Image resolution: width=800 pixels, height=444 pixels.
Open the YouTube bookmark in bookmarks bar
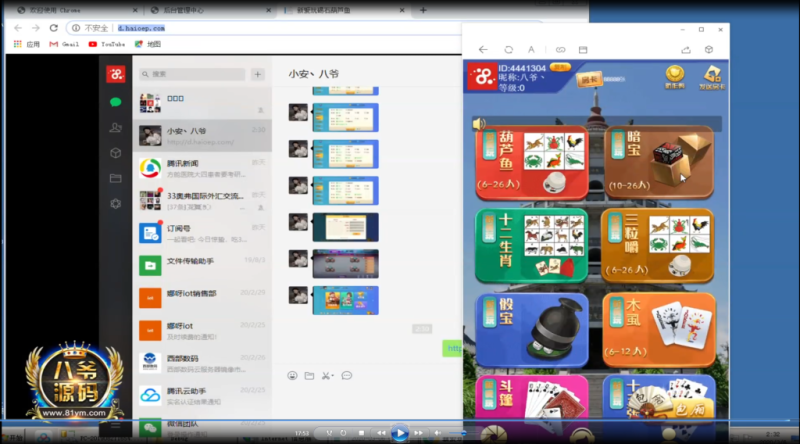(x=107, y=44)
